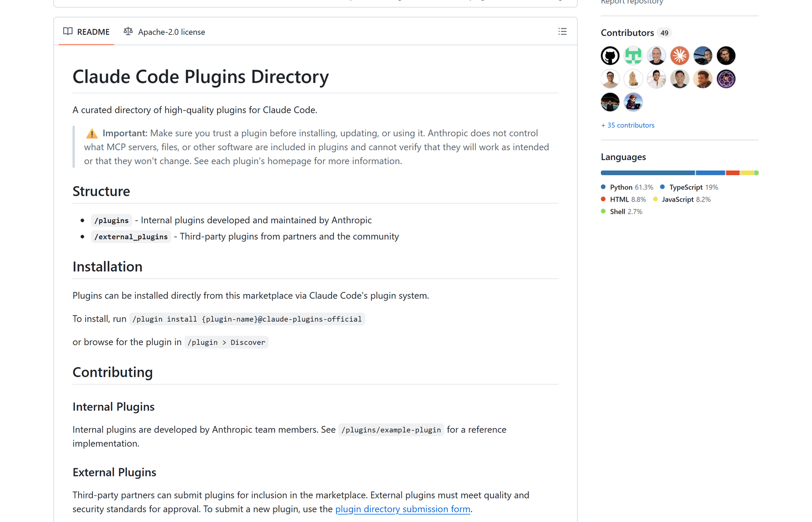Switch to the Apache-2.0 license tab

pos(164,32)
